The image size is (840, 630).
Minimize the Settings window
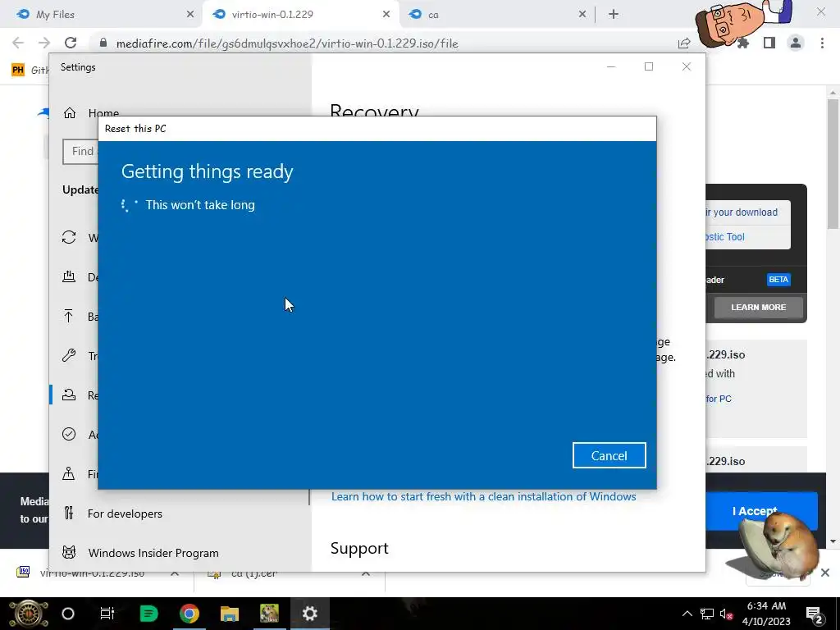[611, 66]
